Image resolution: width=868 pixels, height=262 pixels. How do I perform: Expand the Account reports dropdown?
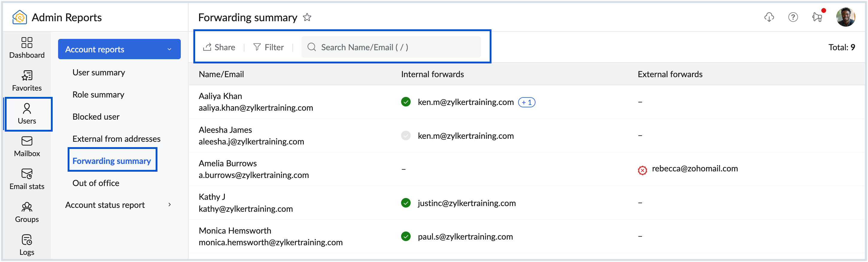(x=119, y=49)
